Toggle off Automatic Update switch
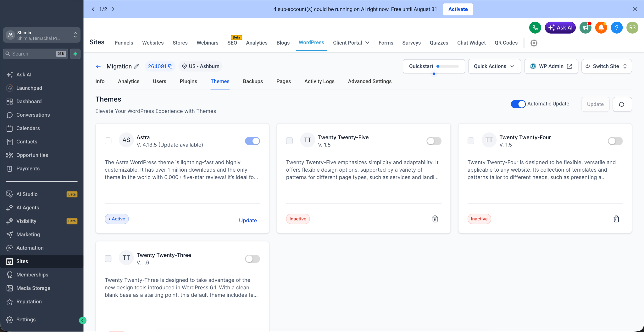The image size is (644, 332). [518, 104]
